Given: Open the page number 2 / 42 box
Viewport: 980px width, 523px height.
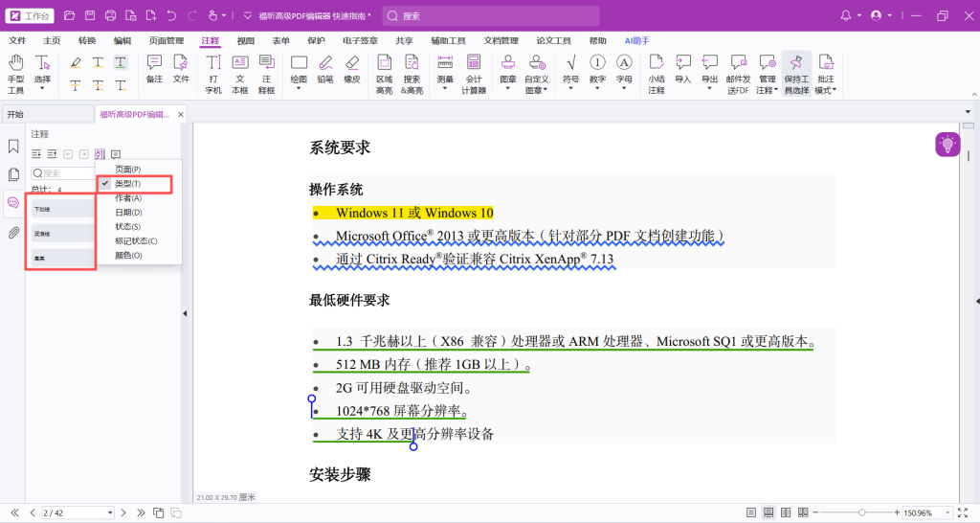Looking at the screenshot, I should tap(78, 513).
